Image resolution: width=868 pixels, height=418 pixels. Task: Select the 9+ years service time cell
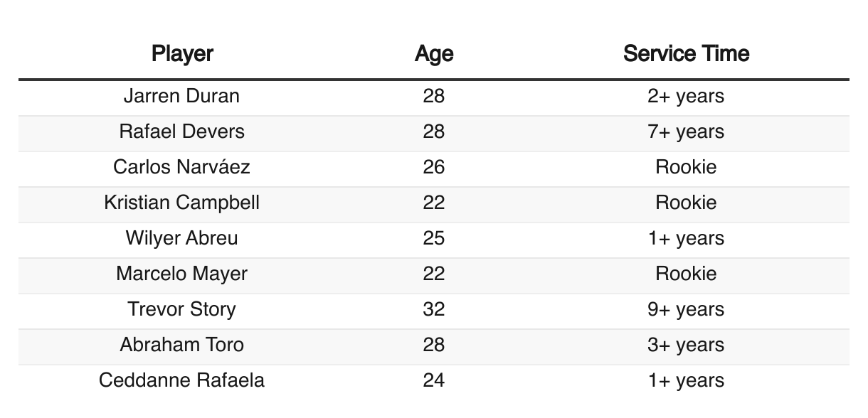686,309
